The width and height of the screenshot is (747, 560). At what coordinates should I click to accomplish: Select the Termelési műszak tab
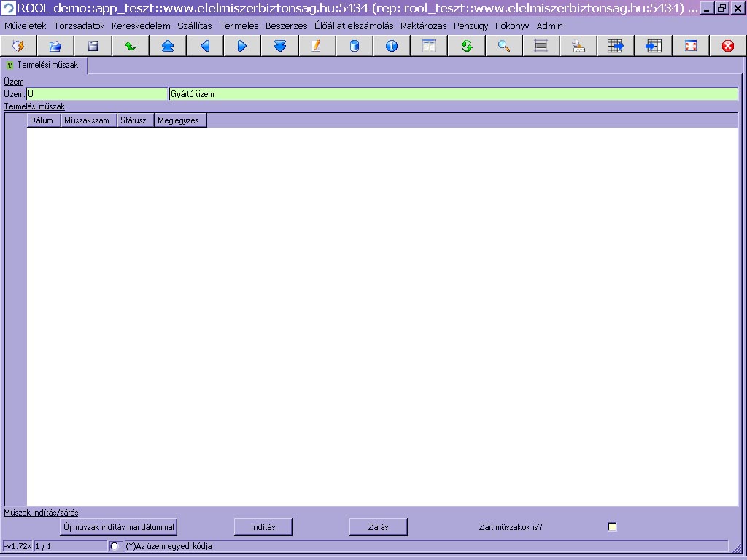pyautogui.click(x=45, y=66)
